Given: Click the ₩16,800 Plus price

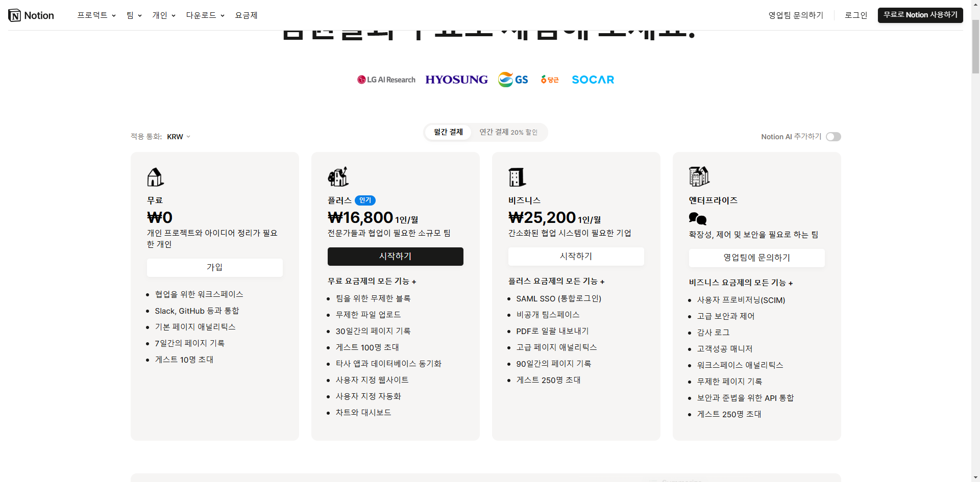Looking at the screenshot, I should coord(360,218).
